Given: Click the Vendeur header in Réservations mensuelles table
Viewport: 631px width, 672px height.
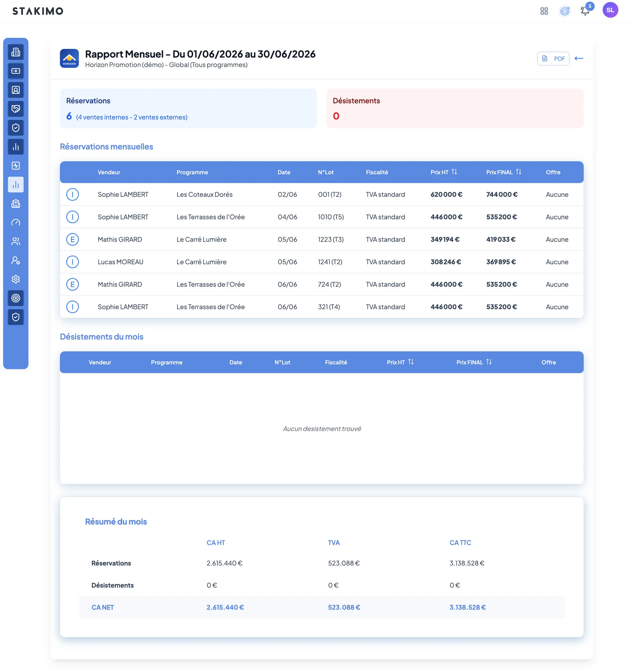Looking at the screenshot, I should click(109, 172).
